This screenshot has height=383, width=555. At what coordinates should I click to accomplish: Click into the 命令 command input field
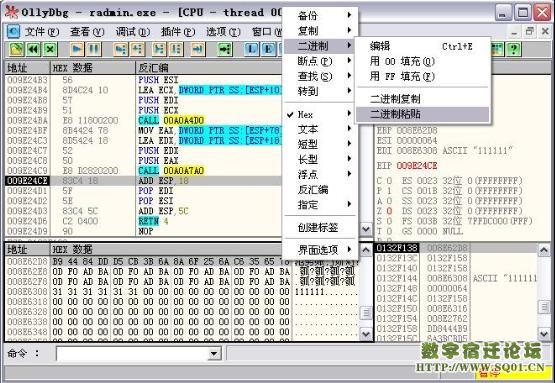[132, 353]
